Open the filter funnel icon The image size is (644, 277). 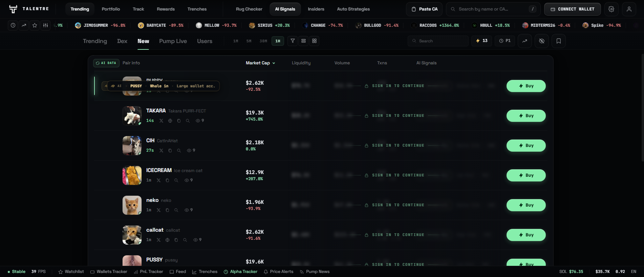click(x=293, y=41)
